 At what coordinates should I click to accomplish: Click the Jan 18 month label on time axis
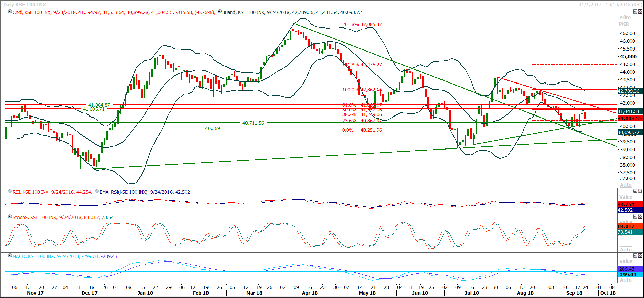click(x=145, y=293)
